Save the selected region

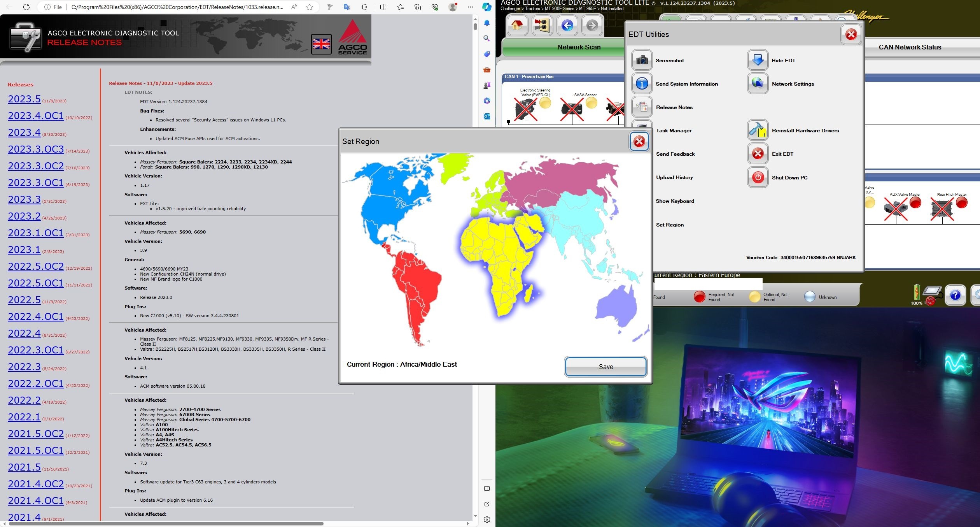point(605,367)
